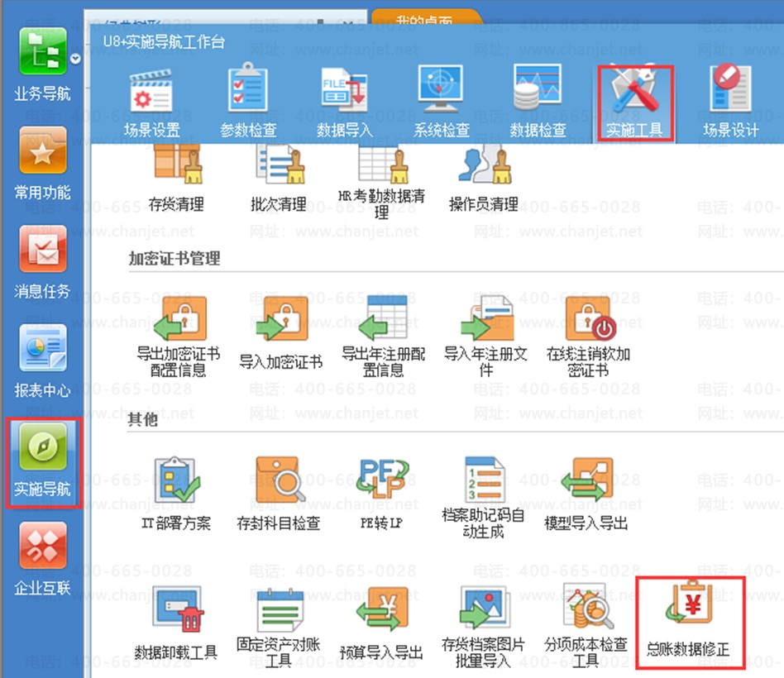Open 档案助记码自动生成 tool
Viewport: 784px width, 678px height.
point(484,498)
